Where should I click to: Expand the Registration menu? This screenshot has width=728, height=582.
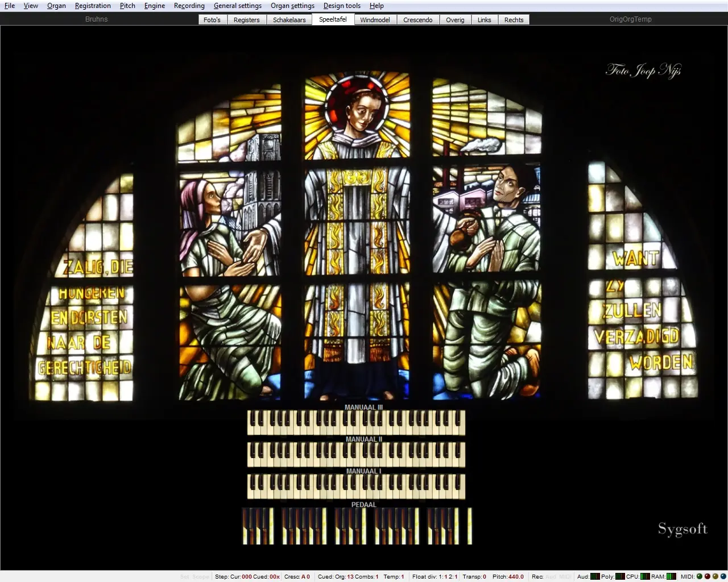click(x=93, y=6)
